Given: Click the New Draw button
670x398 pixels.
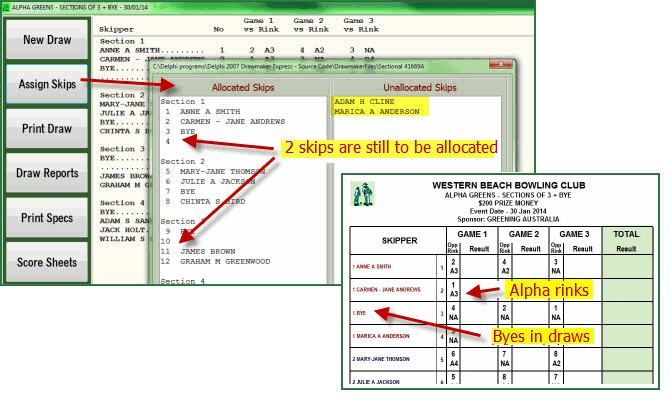Looking at the screenshot, I should pos(47,39).
